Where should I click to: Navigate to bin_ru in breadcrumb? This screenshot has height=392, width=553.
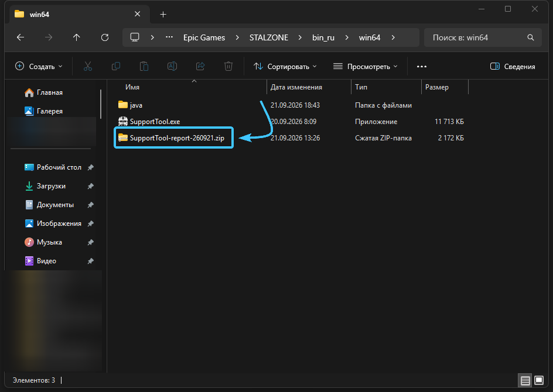[x=323, y=37]
